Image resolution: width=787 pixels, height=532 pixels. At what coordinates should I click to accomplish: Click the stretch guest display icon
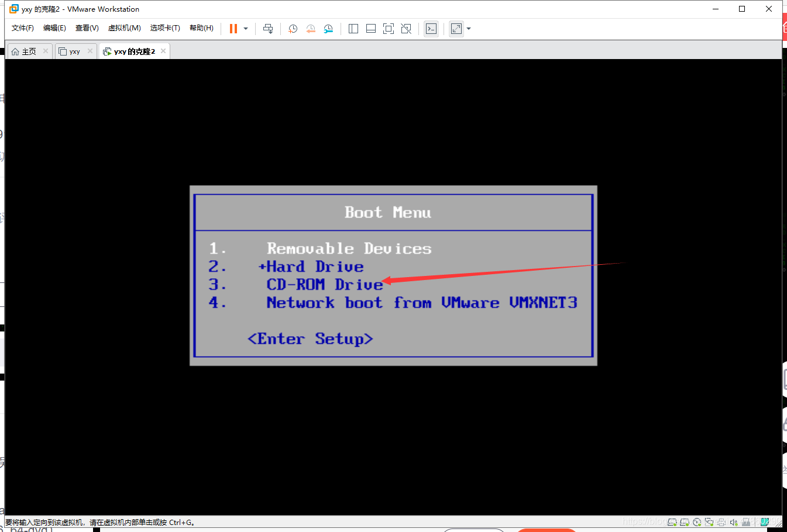(x=456, y=29)
